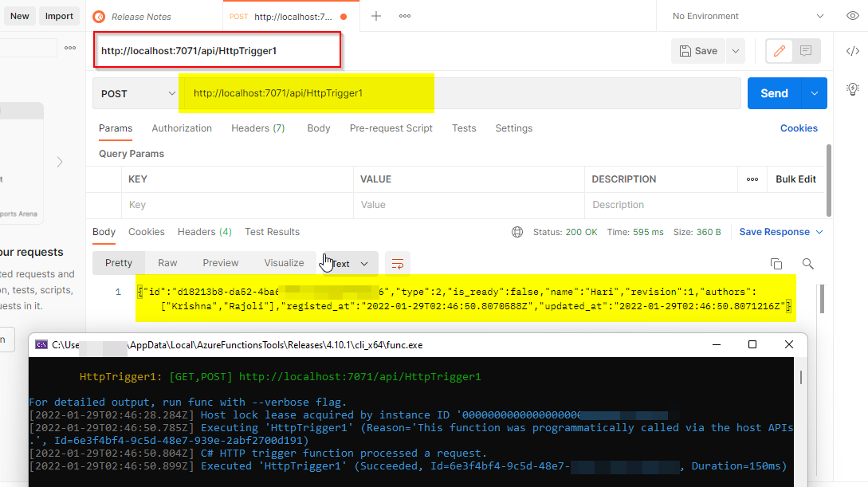Click Bulk Edit for query params
This screenshot has width=868, height=487.
coord(795,179)
